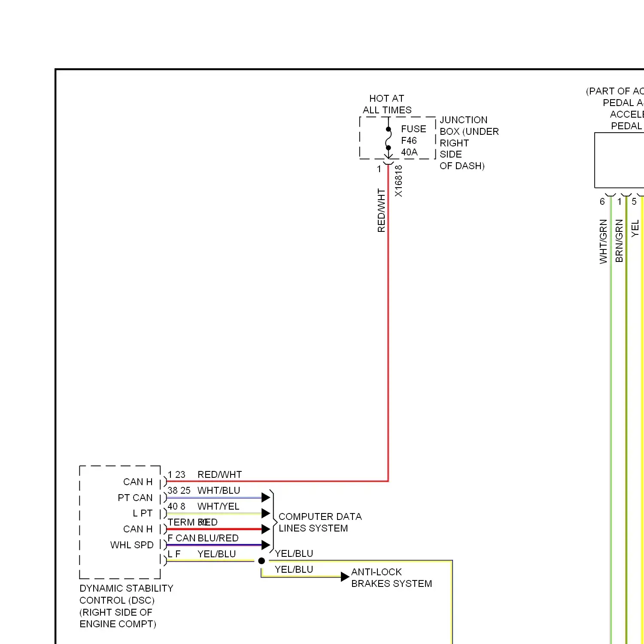Select (RIGHT SIDE OF ENGINE COMPT) text

(118, 618)
